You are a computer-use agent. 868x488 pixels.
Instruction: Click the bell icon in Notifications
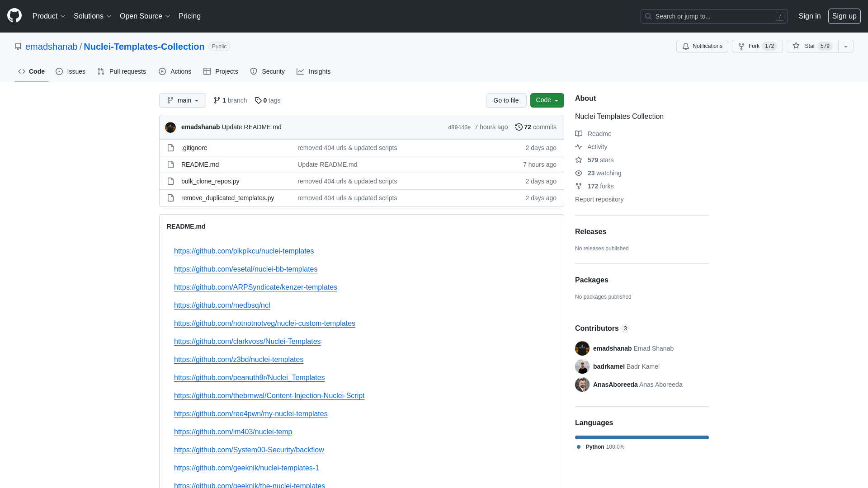pos(686,46)
